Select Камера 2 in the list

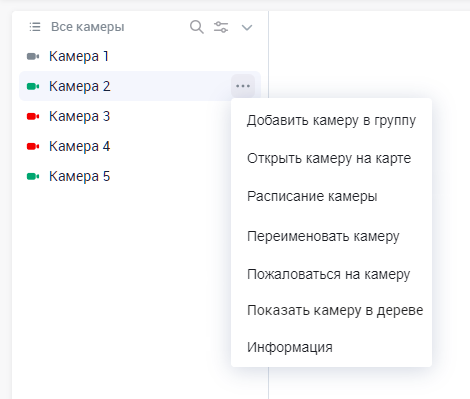click(140, 86)
